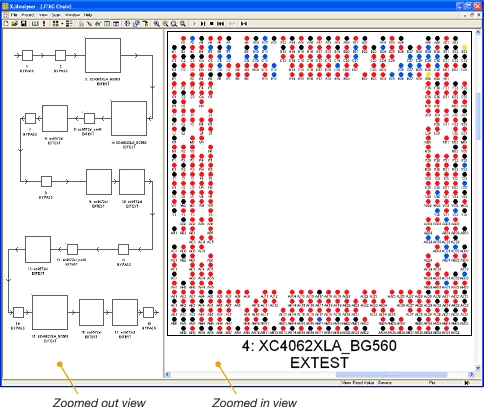The height and width of the screenshot is (407, 484).
Task: Click the red exclamation mark icon
Action: point(44,24)
